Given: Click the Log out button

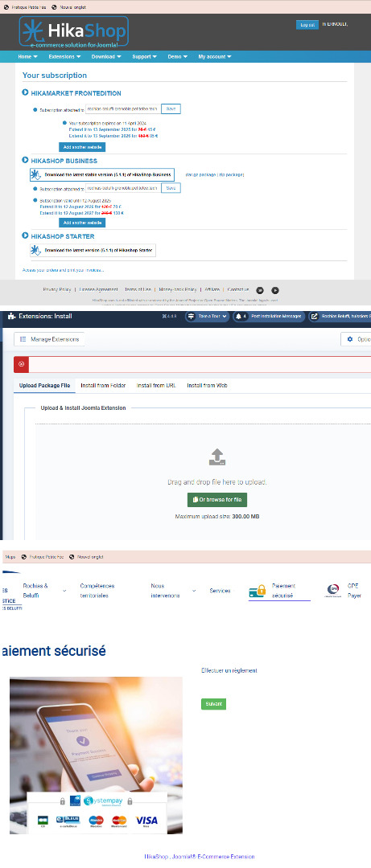Looking at the screenshot, I should 307,25.
